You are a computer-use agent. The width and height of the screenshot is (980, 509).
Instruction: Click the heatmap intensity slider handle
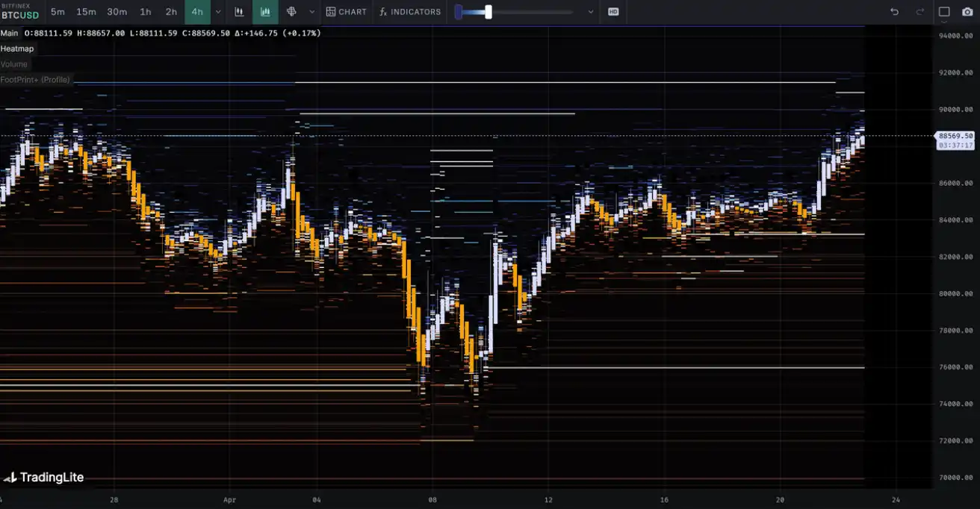(489, 12)
